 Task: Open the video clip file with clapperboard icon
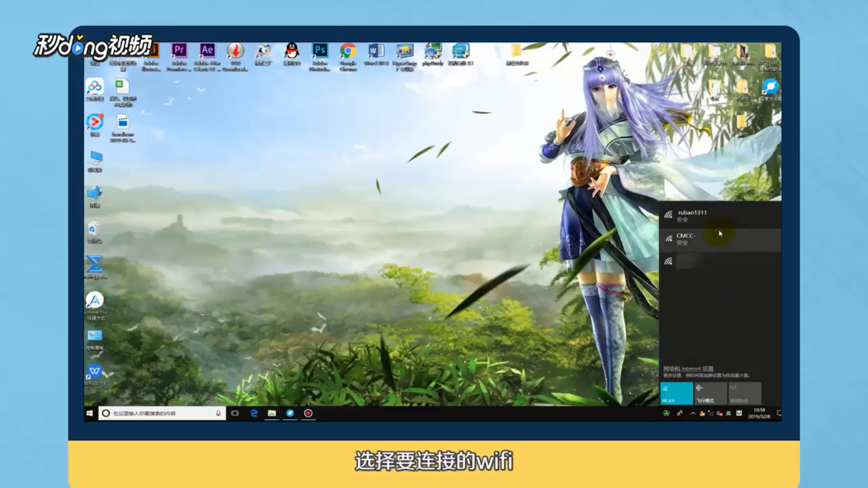(x=123, y=125)
